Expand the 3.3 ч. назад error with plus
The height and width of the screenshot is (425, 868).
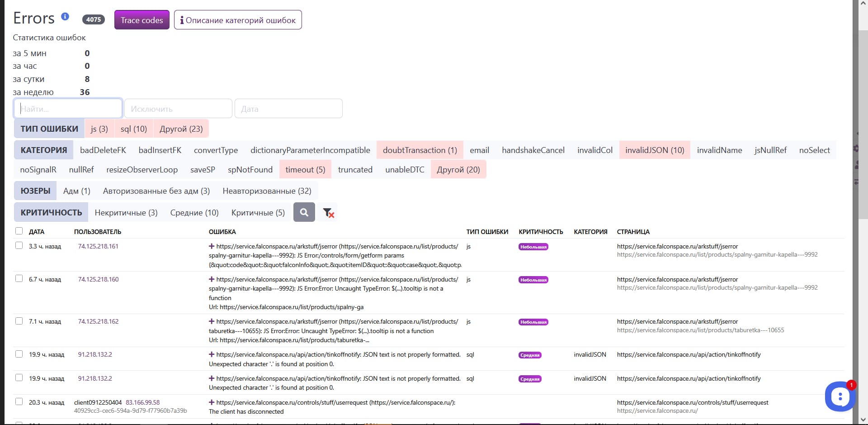pos(212,246)
